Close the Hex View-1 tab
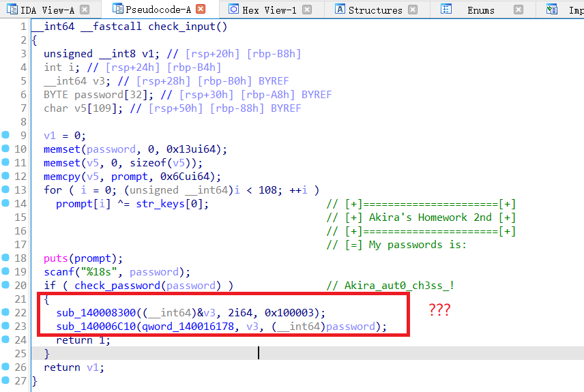The height and width of the screenshot is (392, 584). point(307,10)
